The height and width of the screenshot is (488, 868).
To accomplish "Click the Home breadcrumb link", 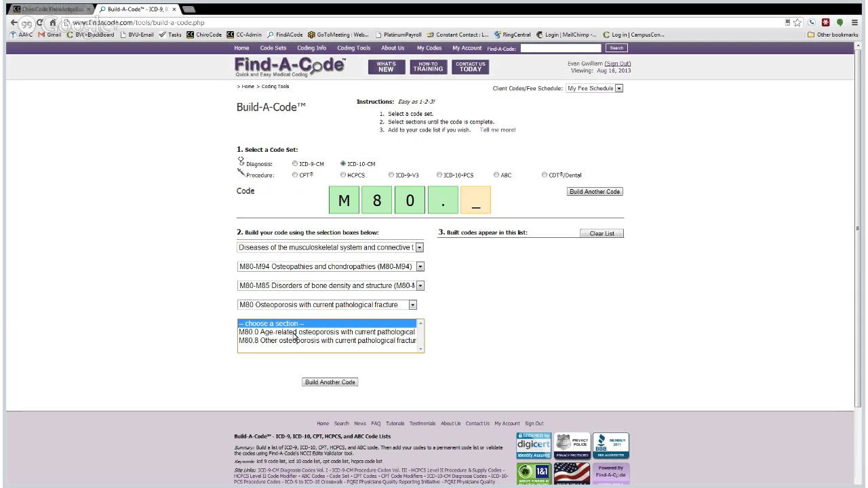I will (248, 87).
